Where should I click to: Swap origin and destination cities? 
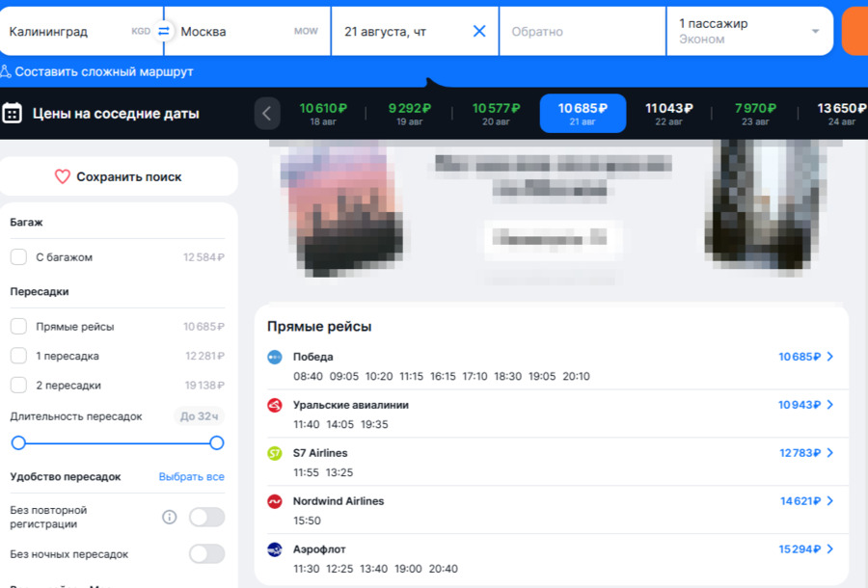coord(164,31)
